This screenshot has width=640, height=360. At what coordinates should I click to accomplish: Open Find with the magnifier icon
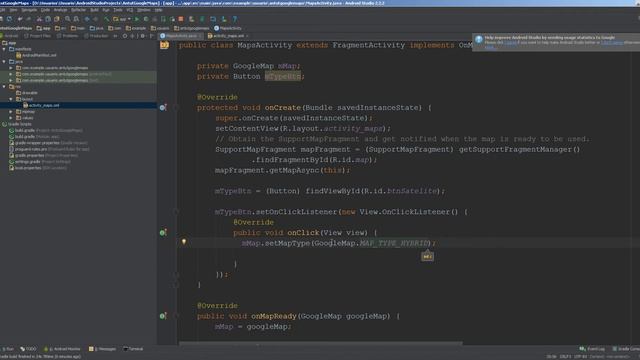click(x=67, y=19)
